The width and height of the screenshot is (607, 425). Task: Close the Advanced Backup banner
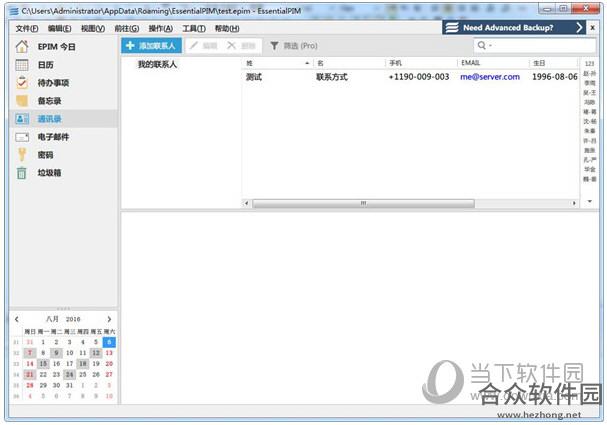592,27
